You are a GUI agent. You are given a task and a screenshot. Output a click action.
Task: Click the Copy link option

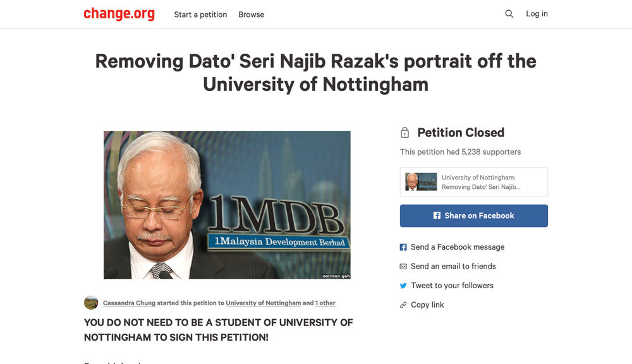pyautogui.click(x=427, y=305)
